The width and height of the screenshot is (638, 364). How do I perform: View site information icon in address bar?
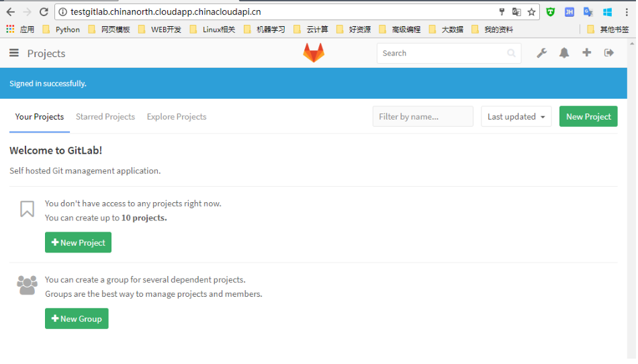(62, 12)
